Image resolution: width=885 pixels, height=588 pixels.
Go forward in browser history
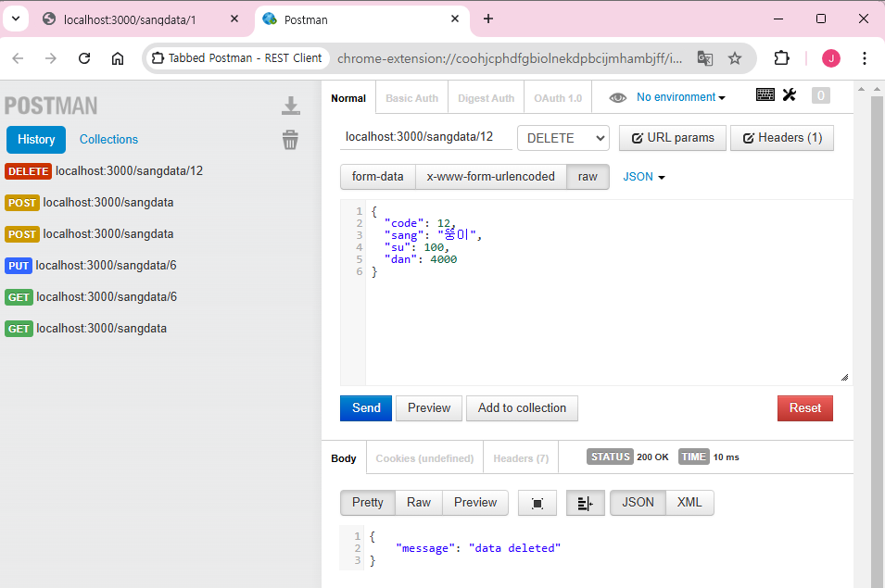tap(51, 58)
